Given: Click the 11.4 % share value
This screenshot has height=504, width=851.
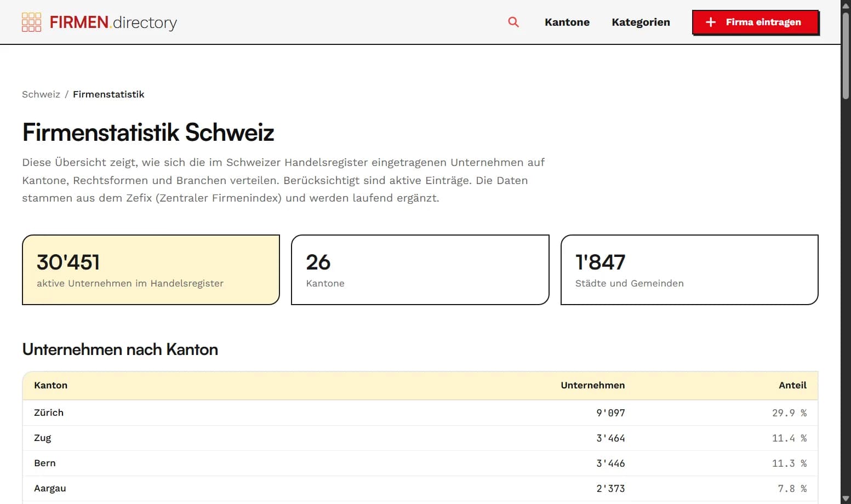Looking at the screenshot, I should [x=789, y=438].
